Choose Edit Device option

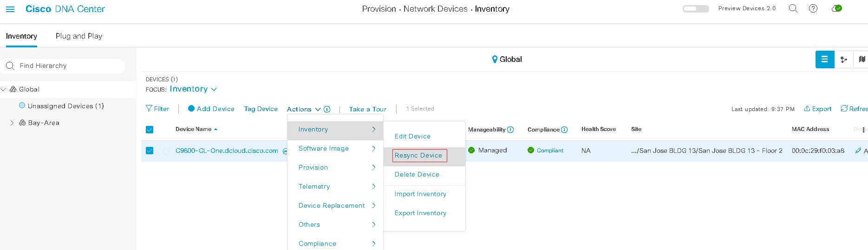[412, 136]
